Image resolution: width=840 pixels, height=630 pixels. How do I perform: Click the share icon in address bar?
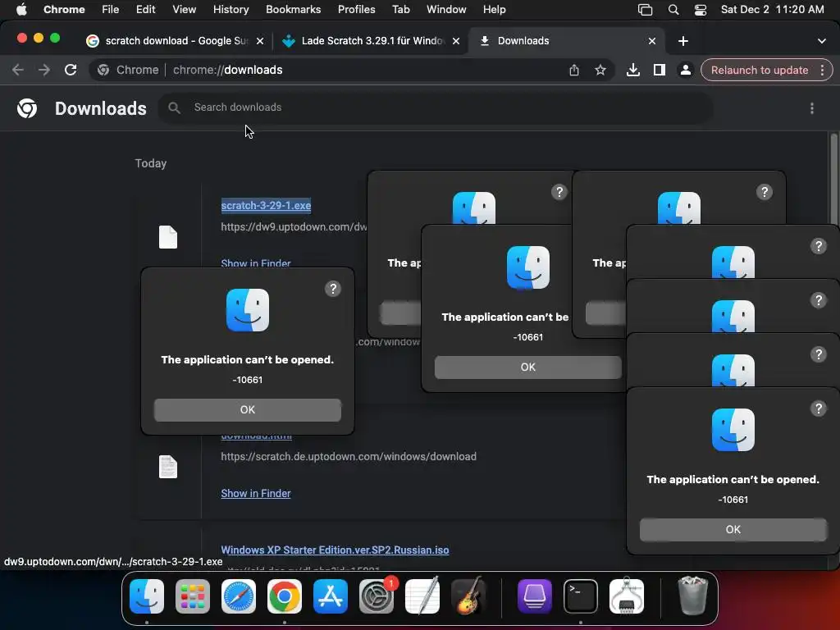coord(574,70)
